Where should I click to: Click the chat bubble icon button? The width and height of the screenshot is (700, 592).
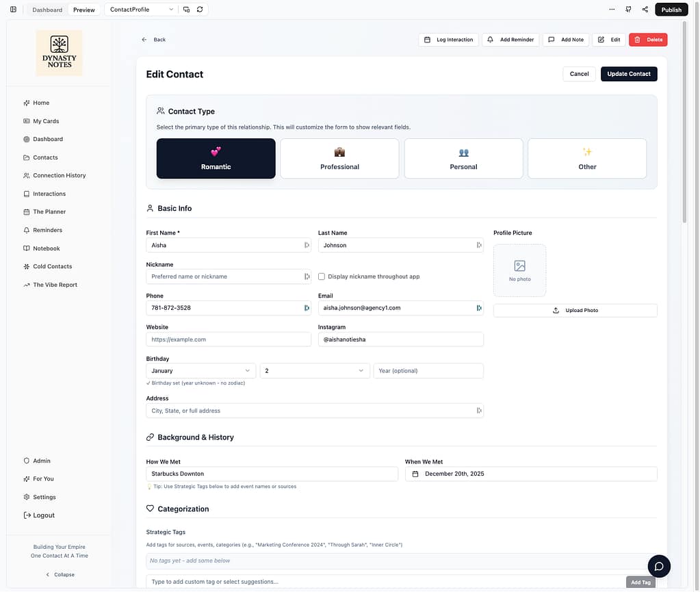(x=659, y=566)
